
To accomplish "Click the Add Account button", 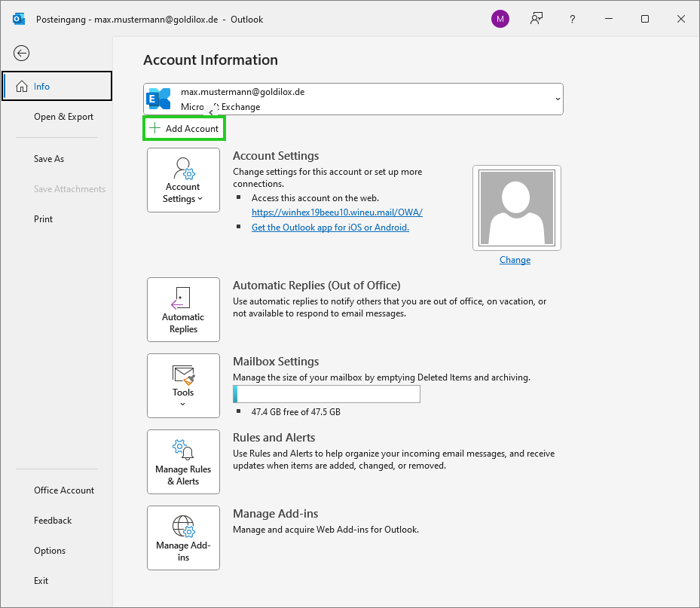I will (x=184, y=128).
